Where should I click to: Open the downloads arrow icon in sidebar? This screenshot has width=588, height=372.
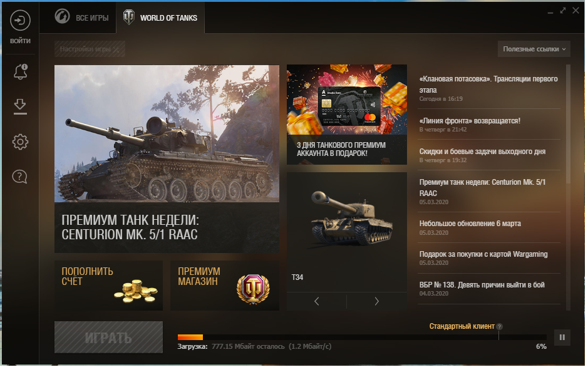[20, 106]
